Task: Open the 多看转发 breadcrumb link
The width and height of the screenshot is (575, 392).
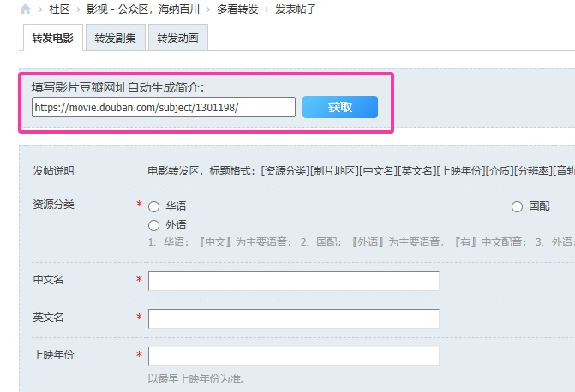Action: pos(237,9)
